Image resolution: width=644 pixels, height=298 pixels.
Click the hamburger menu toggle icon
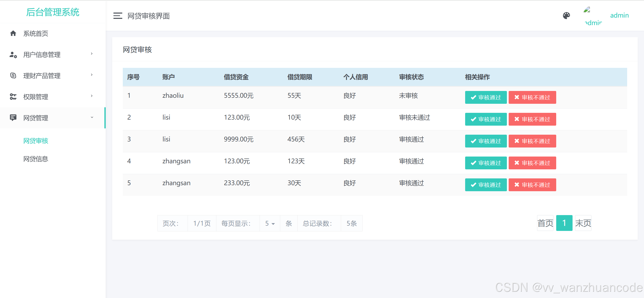point(117,16)
